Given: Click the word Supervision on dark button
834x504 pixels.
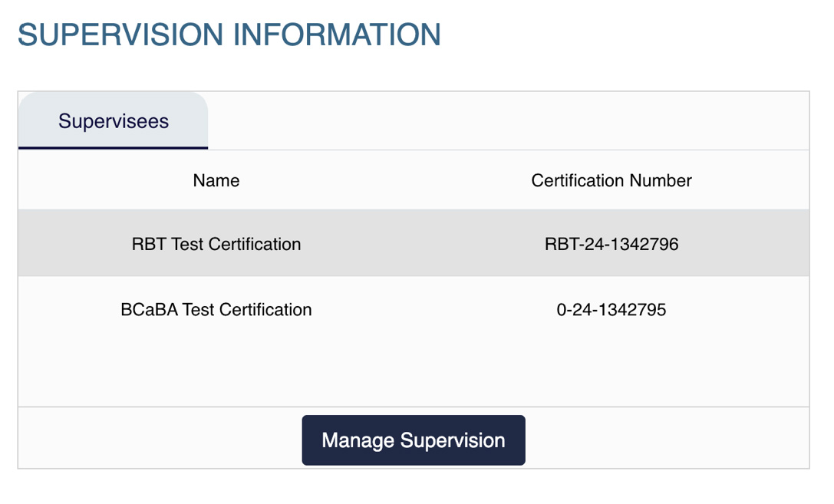Looking at the screenshot, I should pyautogui.click(x=453, y=440).
